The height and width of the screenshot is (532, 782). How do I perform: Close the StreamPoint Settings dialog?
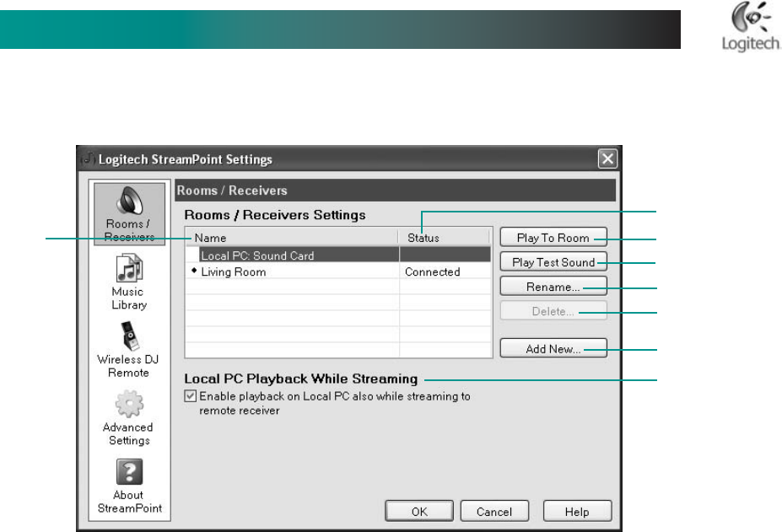(x=607, y=159)
